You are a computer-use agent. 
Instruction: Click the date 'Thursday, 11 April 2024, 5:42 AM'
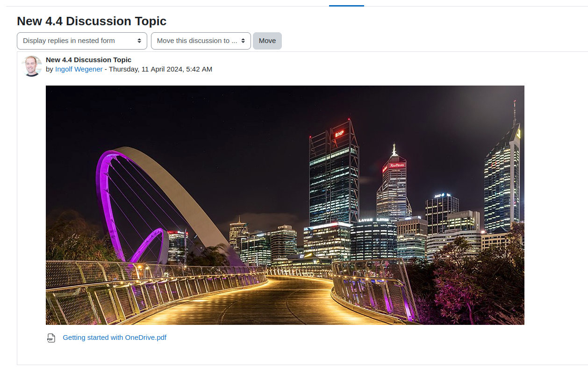(x=160, y=69)
